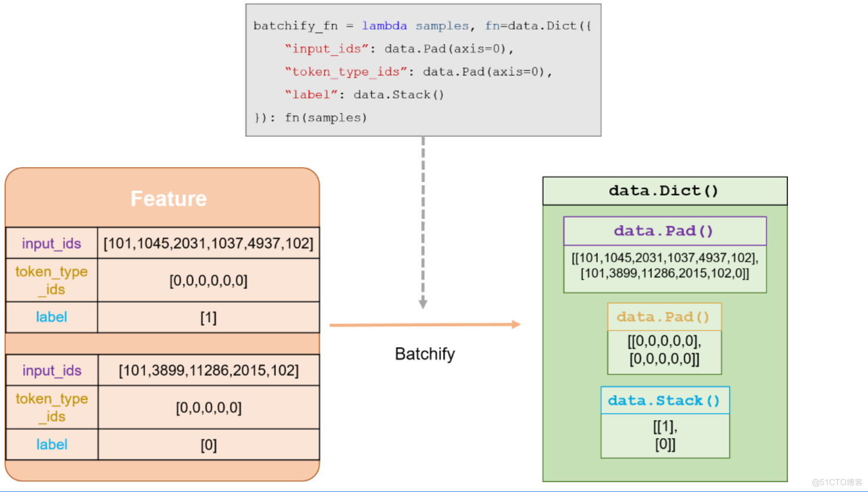Select the orange data.Pad() header
868x492 pixels.
(x=664, y=317)
